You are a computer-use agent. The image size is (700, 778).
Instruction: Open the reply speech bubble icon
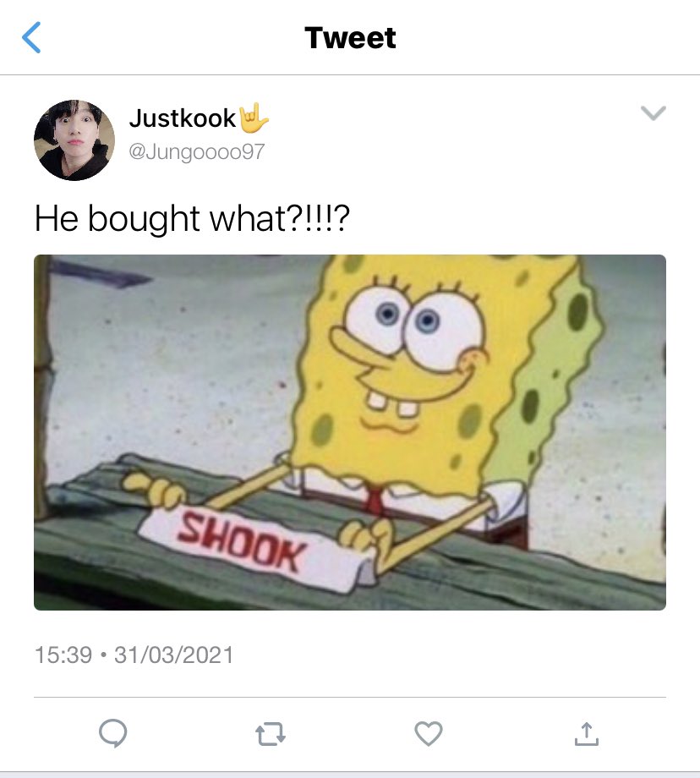[113, 733]
